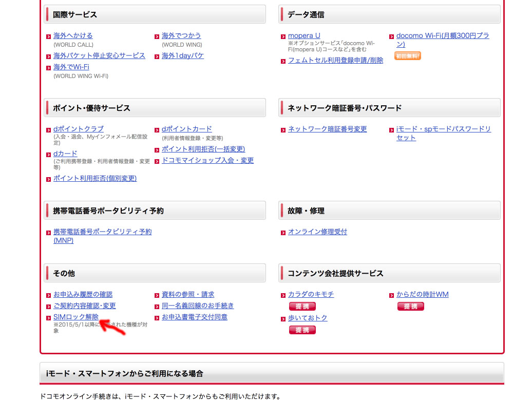
Task: Click 提携 badge under からだの時計WM
Action: (x=410, y=307)
